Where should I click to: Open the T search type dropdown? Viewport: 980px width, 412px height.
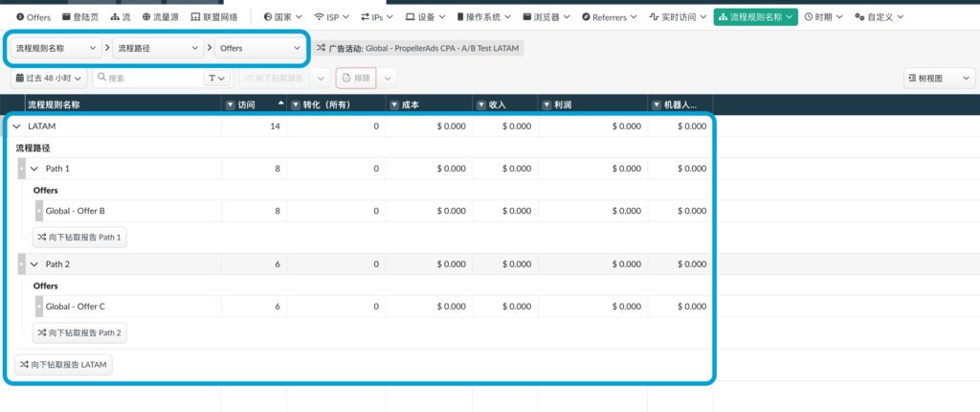pyautogui.click(x=217, y=79)
